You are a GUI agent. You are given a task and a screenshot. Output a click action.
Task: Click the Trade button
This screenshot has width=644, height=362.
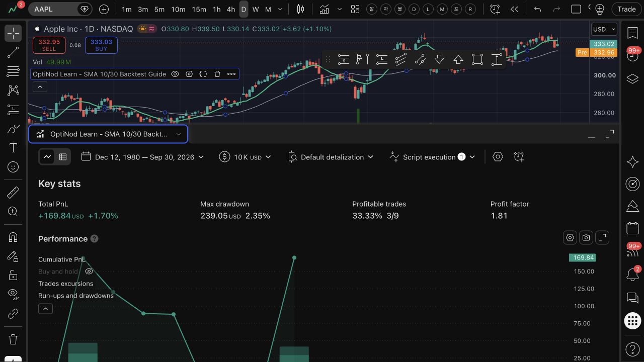(x=626, y=9)
